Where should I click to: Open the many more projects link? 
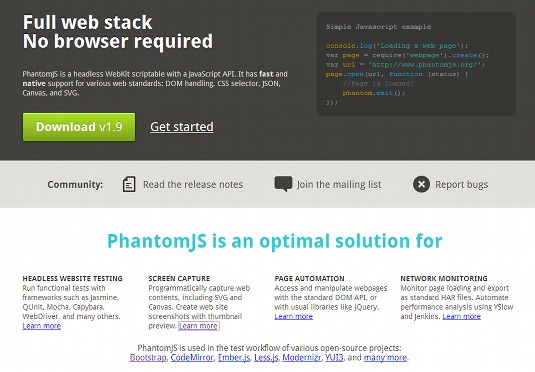point(385,358)
